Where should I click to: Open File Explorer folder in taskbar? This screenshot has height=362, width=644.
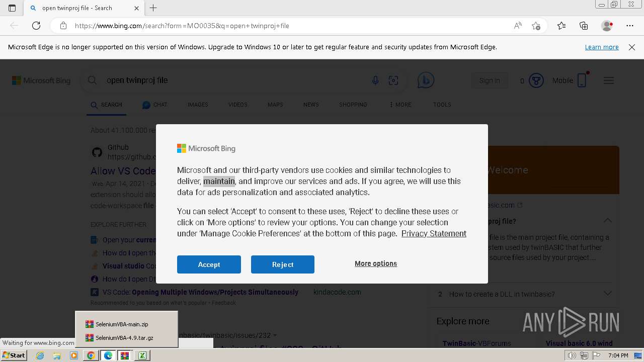57,355
